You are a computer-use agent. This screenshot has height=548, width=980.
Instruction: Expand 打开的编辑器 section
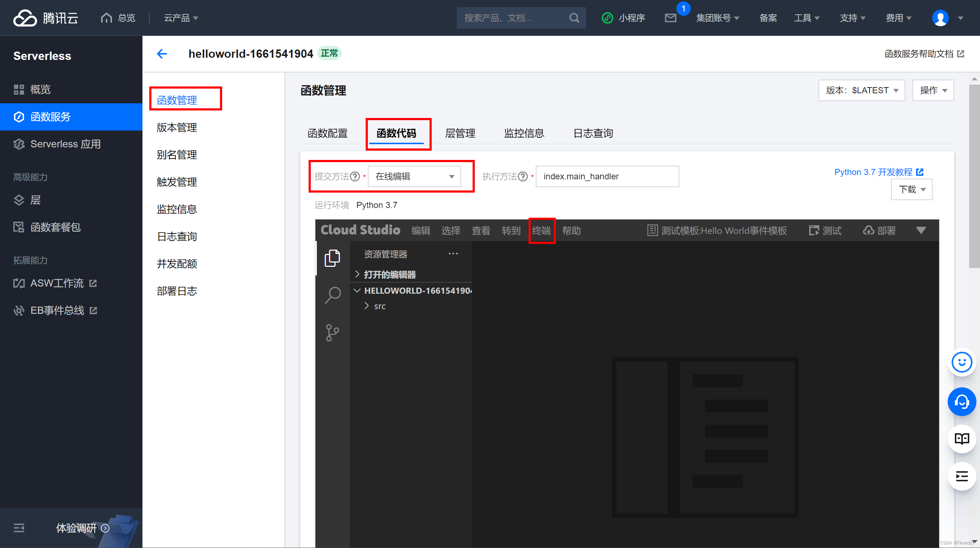(x=411, y=275)
